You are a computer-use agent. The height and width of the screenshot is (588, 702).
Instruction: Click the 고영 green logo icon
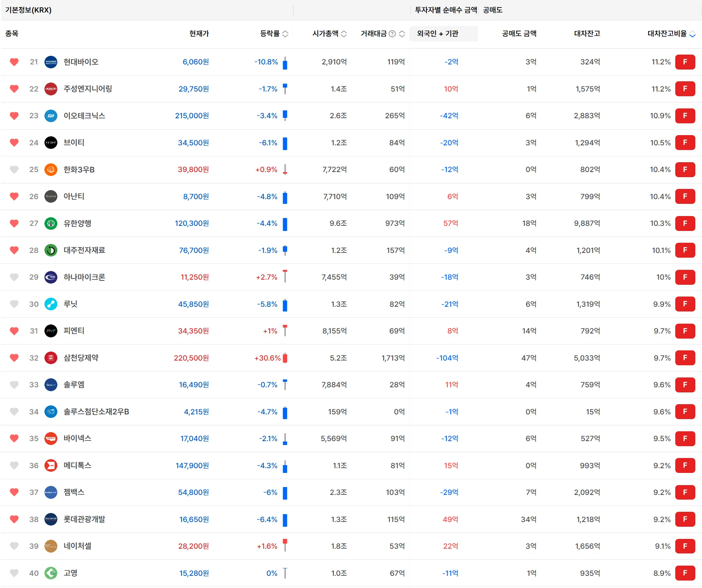coord(51,573)
